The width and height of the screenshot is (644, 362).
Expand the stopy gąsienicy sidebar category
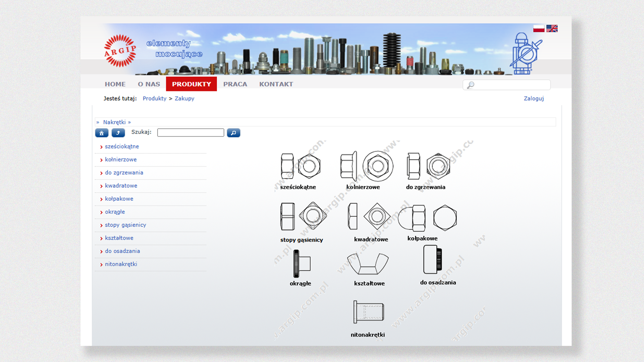[125, 225]
